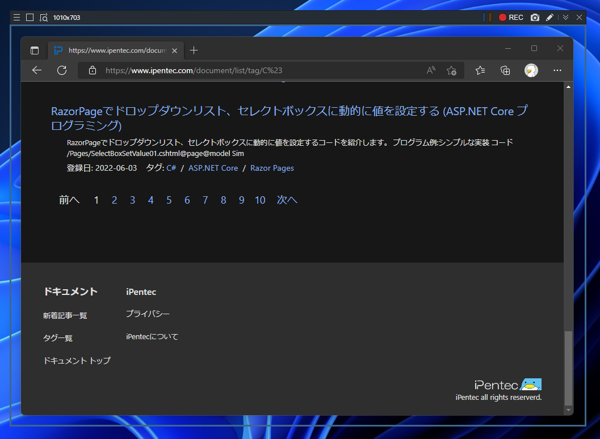Add this page to favorites
The height and width of the screenshot is (439, 600).
(x=452, y=70)
